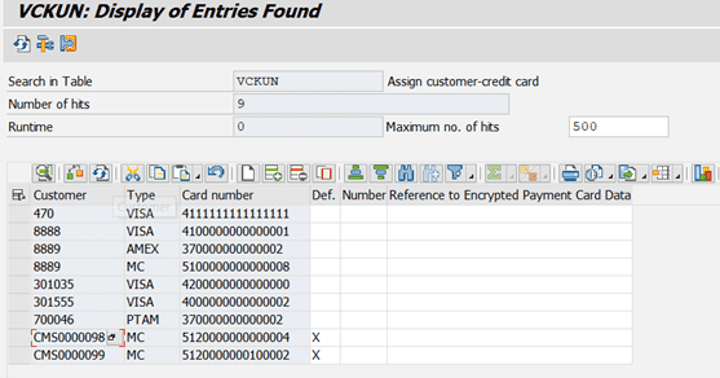Select the row selector for customer 301035
Screen dimensions: 720x378
[x=19, y=284]
